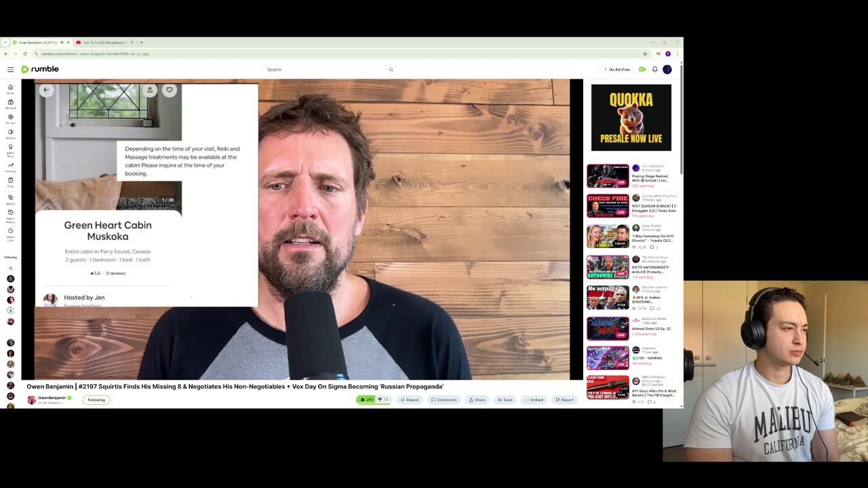Open RFK Jr. makes SHOCKING video thumbnail

coord(608,298)
